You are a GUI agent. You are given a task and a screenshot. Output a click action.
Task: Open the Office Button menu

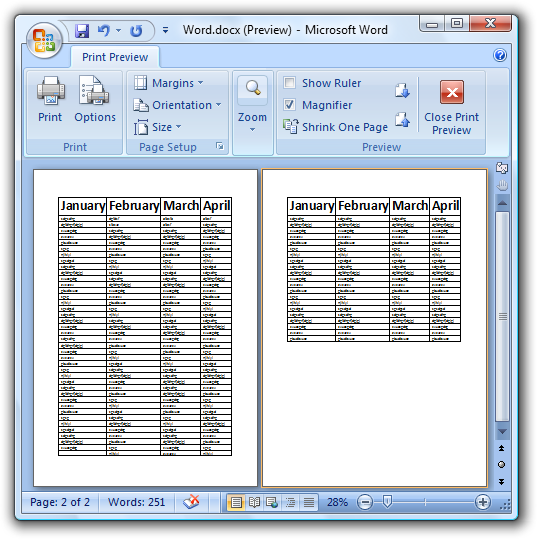click(44, 41)
